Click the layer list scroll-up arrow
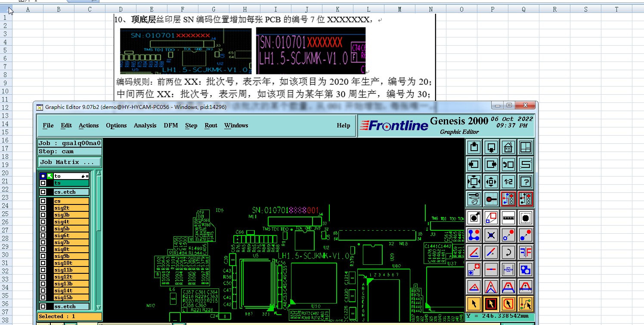This screenshot has height=325, width=644. 99,173
